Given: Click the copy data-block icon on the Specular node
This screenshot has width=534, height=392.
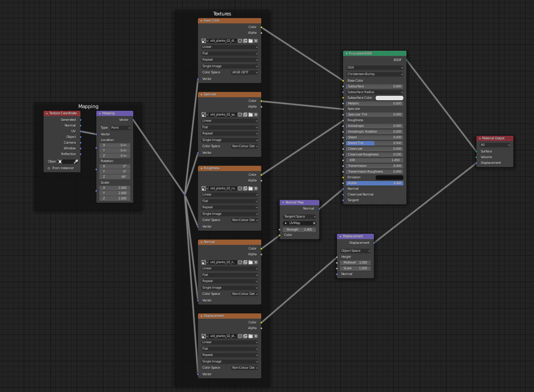Looking at the screenshot, I should (245, 114).
